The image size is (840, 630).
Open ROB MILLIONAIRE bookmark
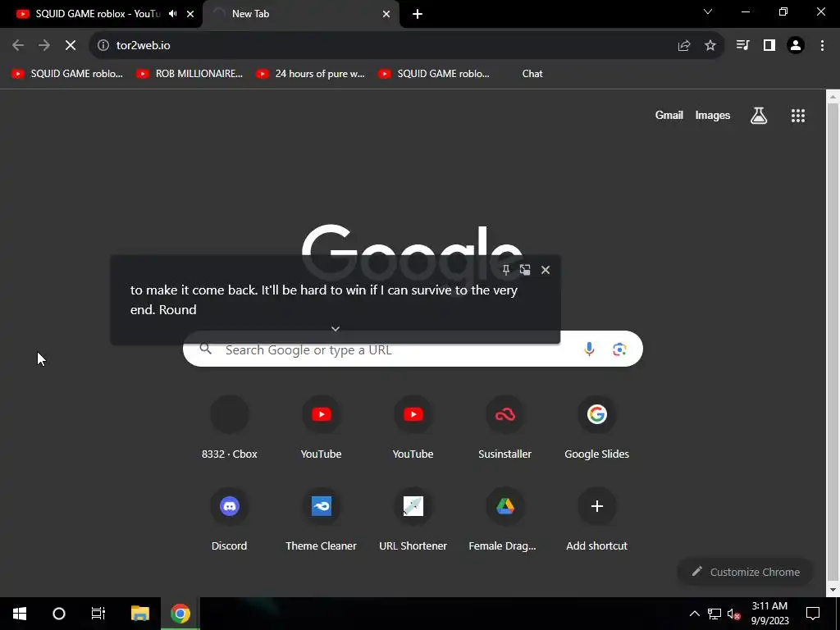tap(189, 74)
